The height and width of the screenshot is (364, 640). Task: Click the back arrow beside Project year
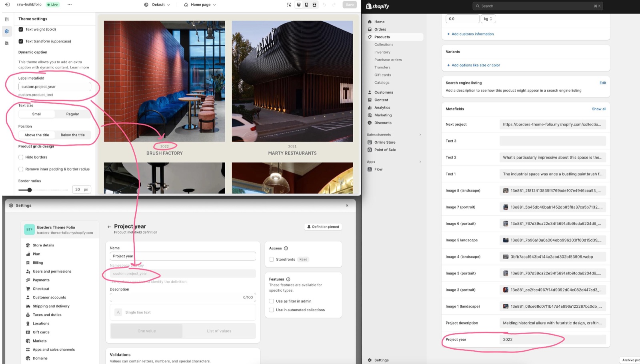[x=109, y=227]
